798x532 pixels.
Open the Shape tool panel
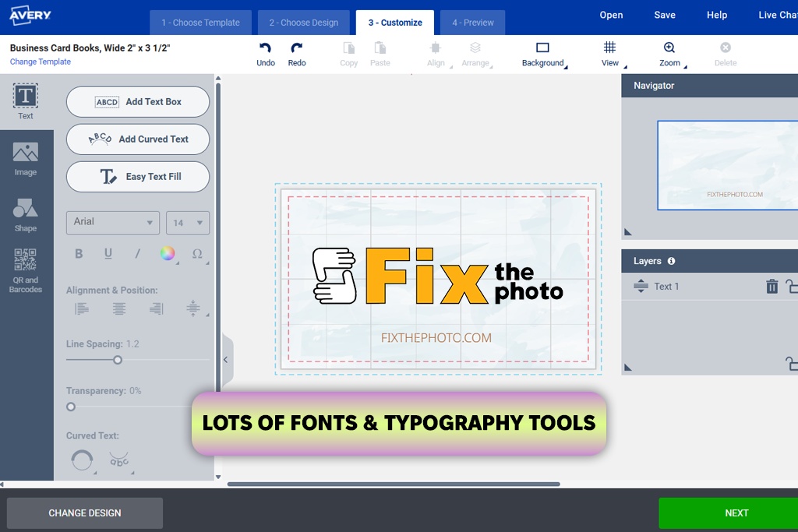(x=26, y=215)
